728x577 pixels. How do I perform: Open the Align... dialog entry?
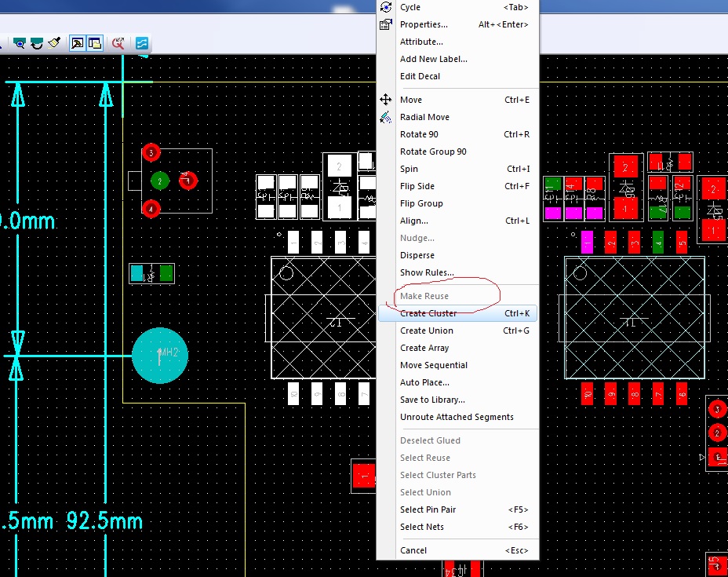tap(413, 221)
